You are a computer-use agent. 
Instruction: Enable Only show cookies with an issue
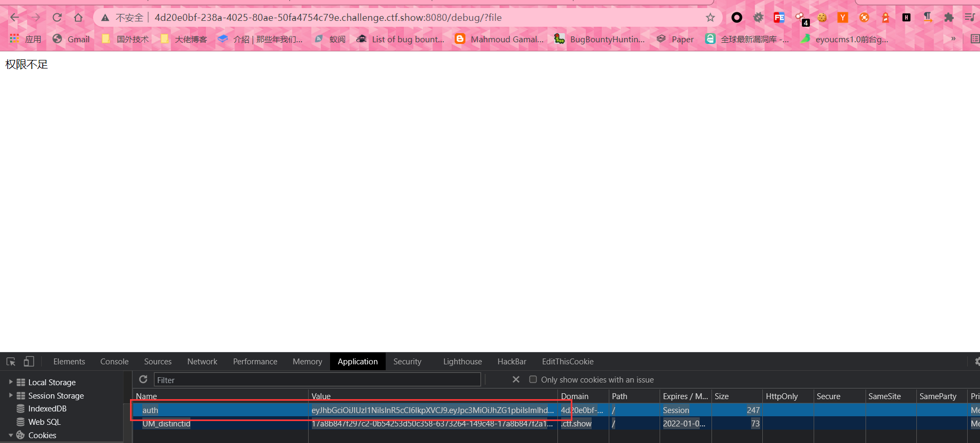click(533, 379)
